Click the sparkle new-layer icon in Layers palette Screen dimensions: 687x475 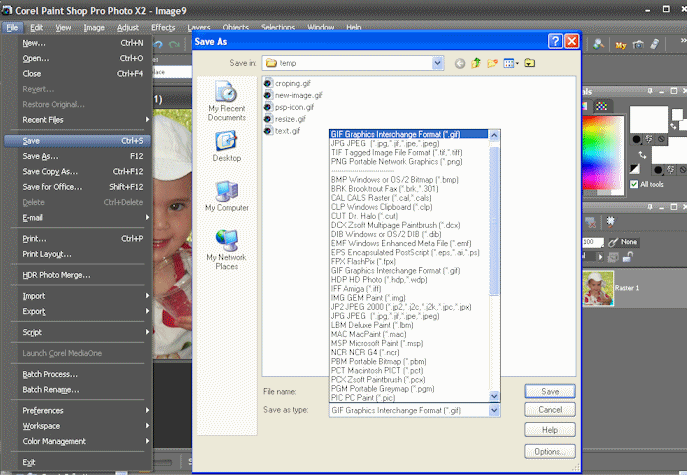point(610,222)
